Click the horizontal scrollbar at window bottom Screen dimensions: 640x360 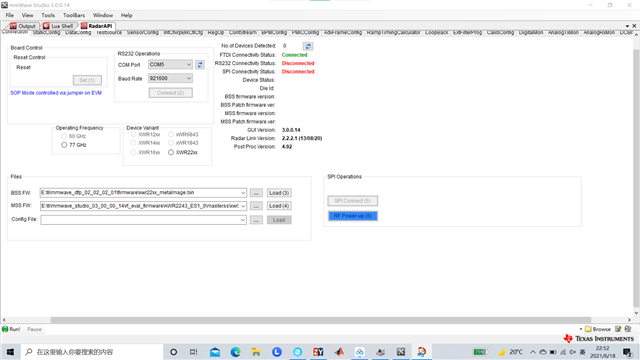pos(320,320)
